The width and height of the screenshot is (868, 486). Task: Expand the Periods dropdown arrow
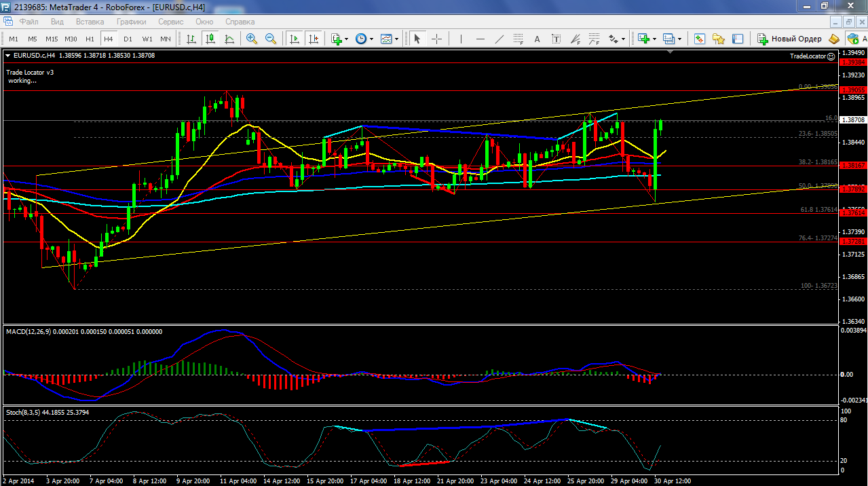pyautogui.click(x=371, y=39)
